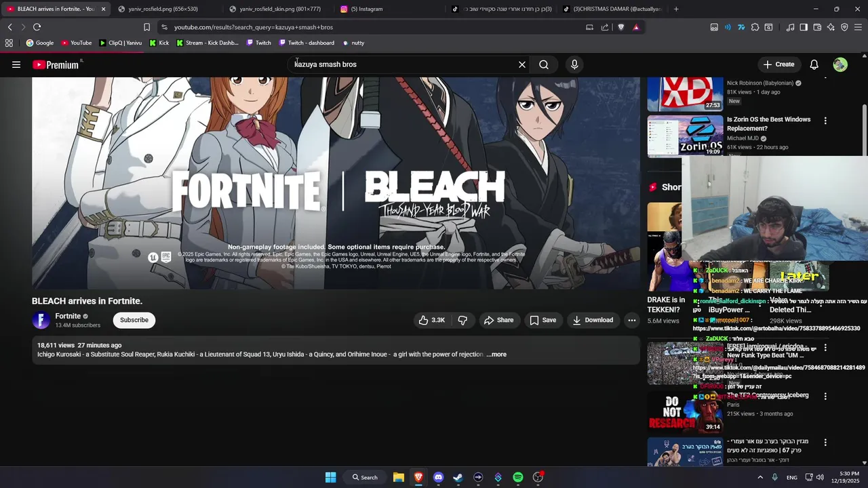Show hidden system tray icons
Image resolution: width=868 pixels, height=488 pixels.
point(760,477)
